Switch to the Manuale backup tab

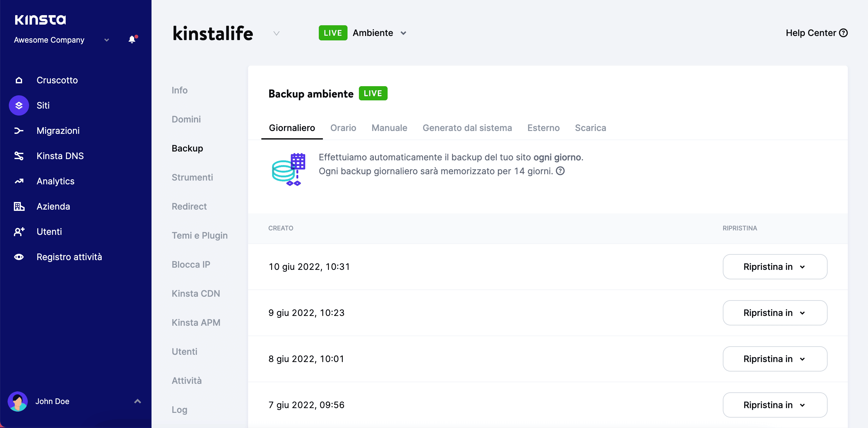[x=389, y=128]
